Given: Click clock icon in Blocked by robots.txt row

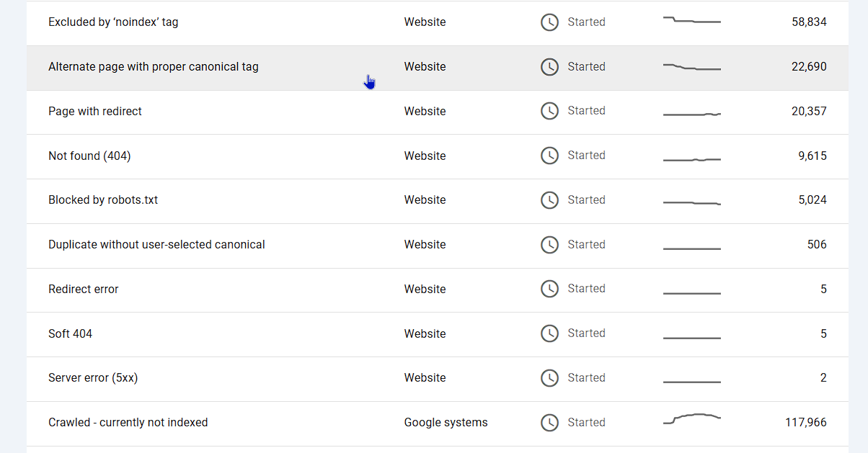Looking at the screenshot, I should [549, 200].
